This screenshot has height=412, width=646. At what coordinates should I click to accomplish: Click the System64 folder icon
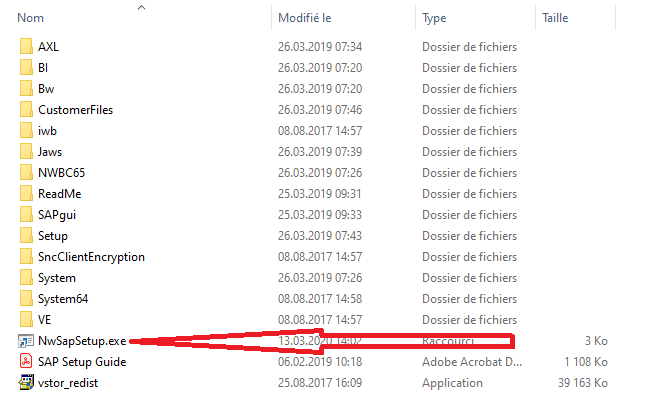(26, 298)
